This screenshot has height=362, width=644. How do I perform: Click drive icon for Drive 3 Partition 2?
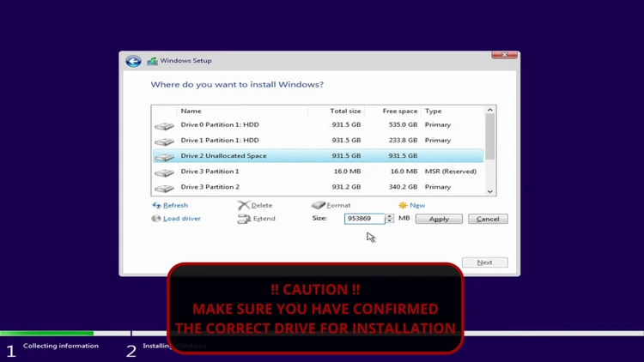point(164,188)
